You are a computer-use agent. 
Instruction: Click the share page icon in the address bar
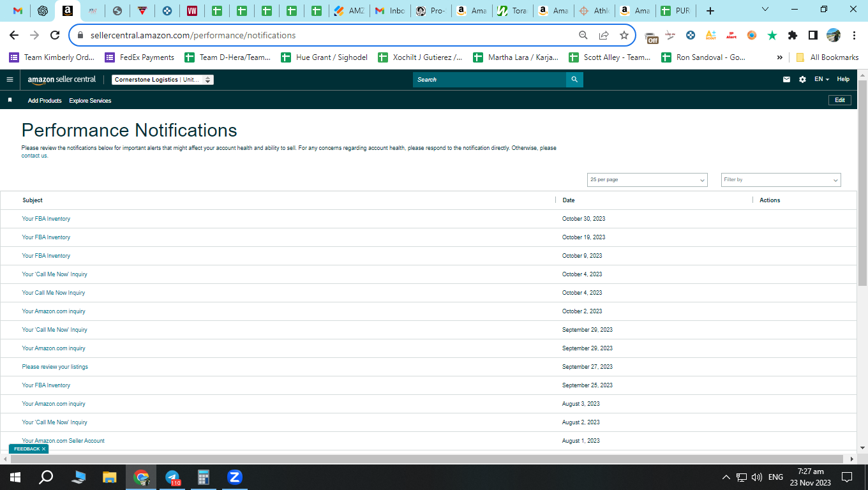pyautogui.click(x=603, y=35)
